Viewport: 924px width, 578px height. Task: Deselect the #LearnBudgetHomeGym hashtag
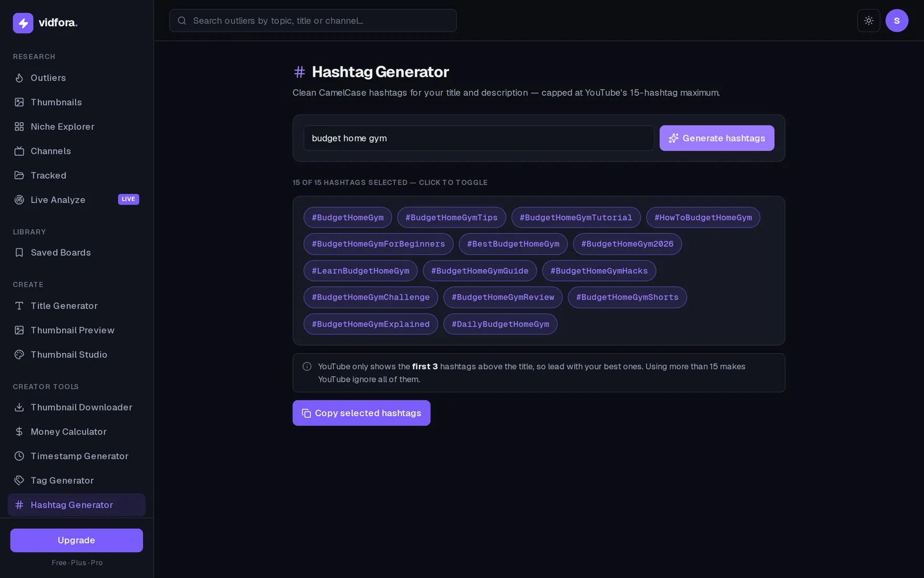click(361, 271)
